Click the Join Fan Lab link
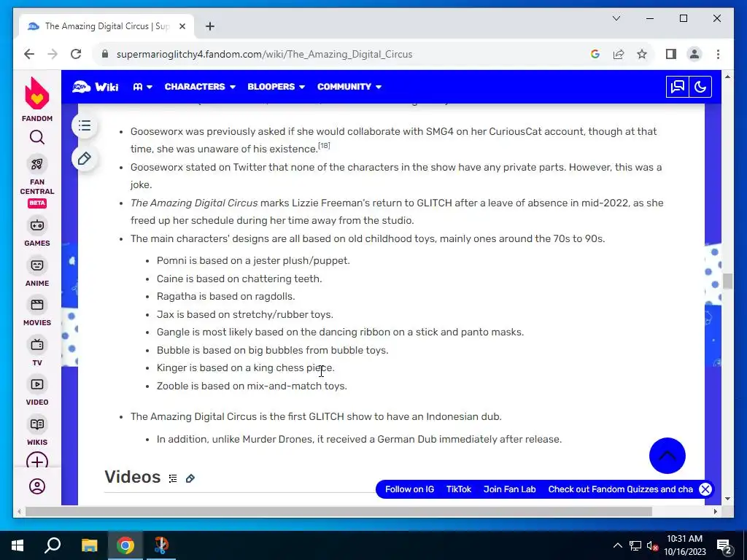 point(509,489)
